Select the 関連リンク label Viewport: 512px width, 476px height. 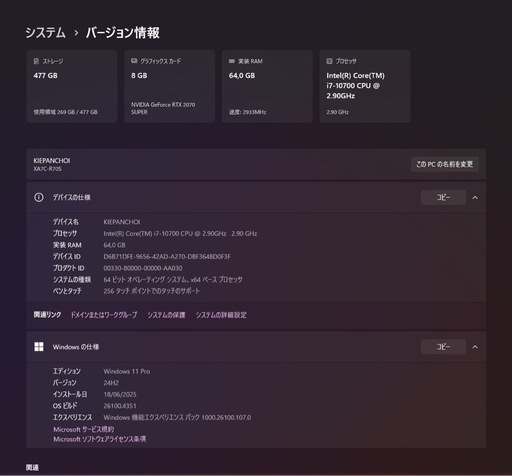[47, 315]
